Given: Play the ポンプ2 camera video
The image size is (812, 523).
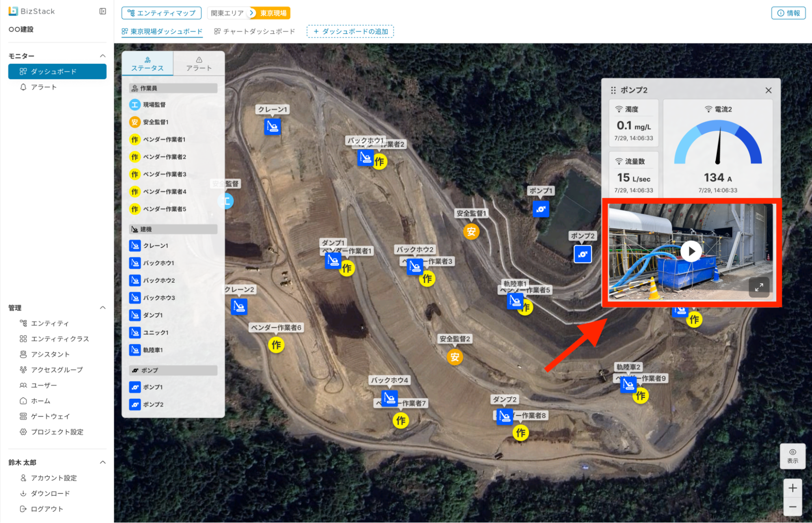Looking at the screenshot, I should tap(691, 251).
